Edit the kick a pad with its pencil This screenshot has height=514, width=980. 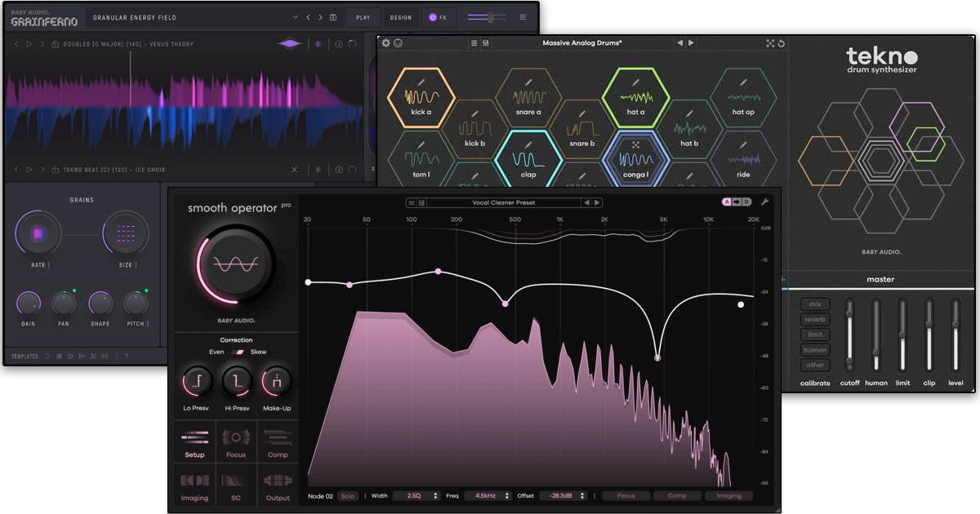click(x=421, y=82)
